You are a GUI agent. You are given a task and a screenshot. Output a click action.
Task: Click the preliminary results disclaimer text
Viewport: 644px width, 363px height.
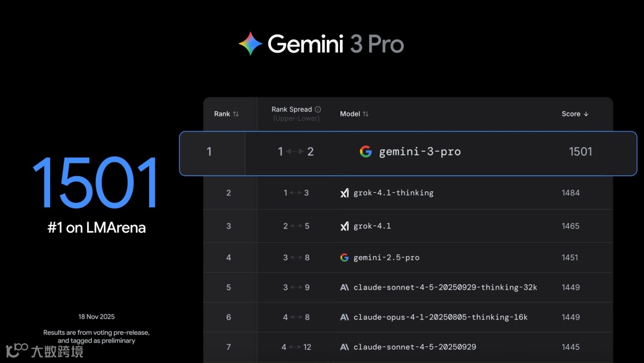[x=97, y=336]
